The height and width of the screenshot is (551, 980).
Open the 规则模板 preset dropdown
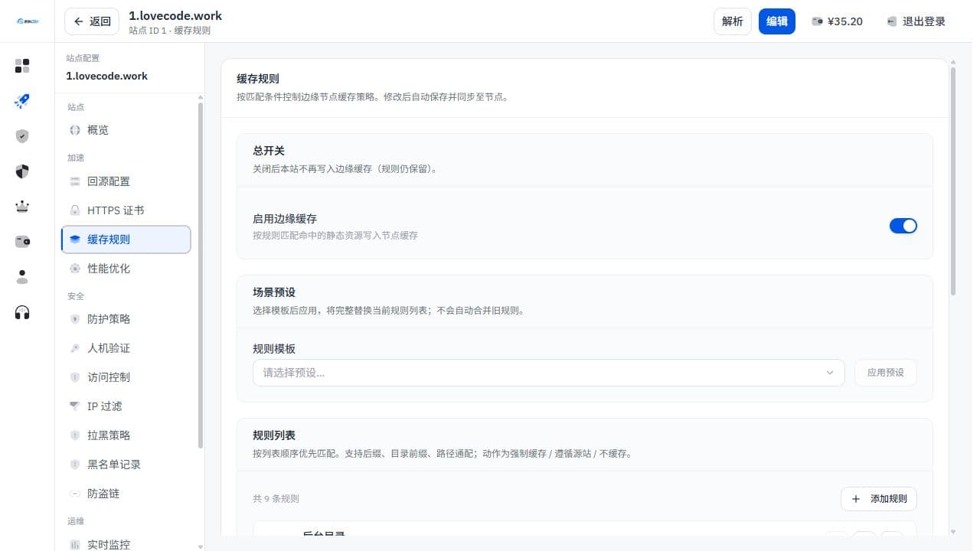[x=548, y=373]
